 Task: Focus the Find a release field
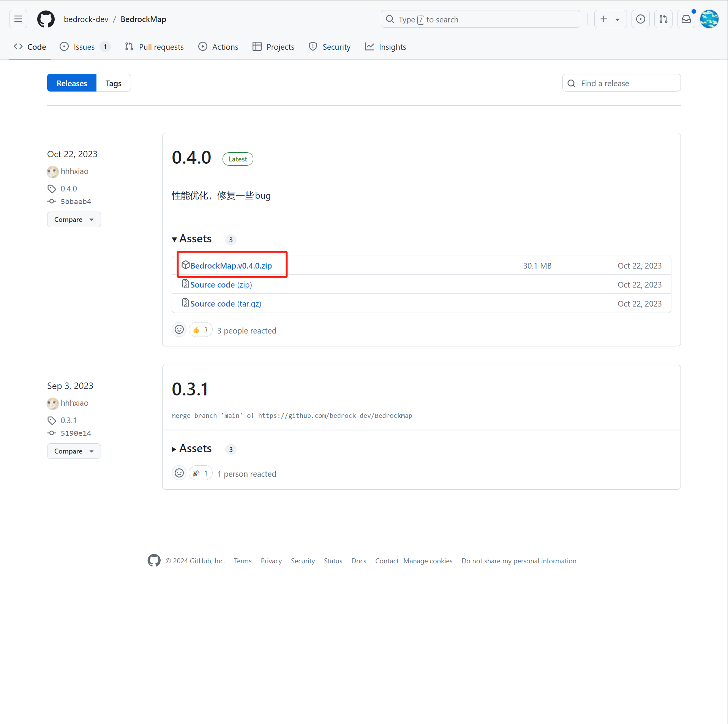point(621,83)
